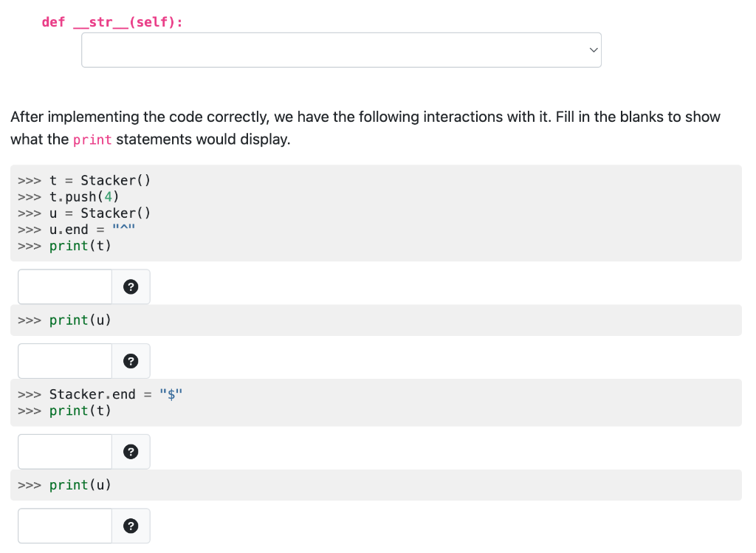Click the chevron arrow of the __str__ dropdown
Image resolution: width=756 pixels, height=553 pixels.
point(592,50)
